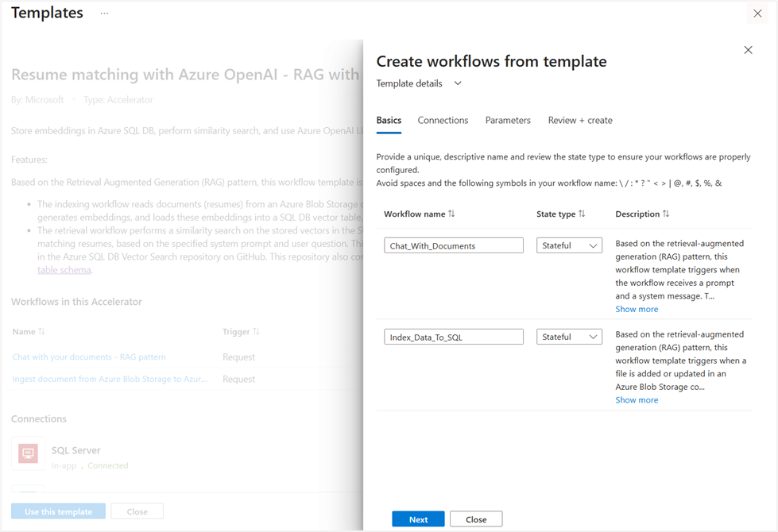The image size is (778, 532).
Task: Open the Templates ellipsis more options menu
Action: click(x=104, y=13)
